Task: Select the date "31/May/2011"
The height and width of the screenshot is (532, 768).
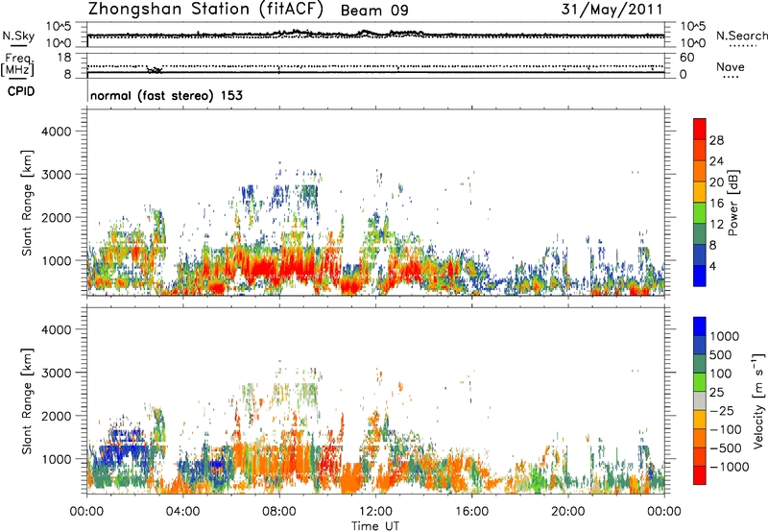Action: (612, 10)
